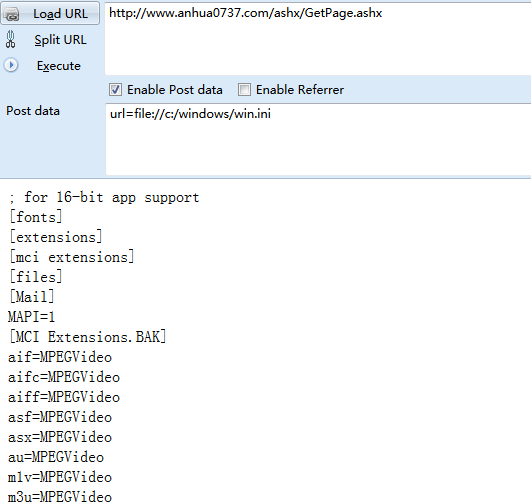The image size is (531, 502).
Task: Click the 'm3u=MPEGVideo' line
Action: coord(60,496)
